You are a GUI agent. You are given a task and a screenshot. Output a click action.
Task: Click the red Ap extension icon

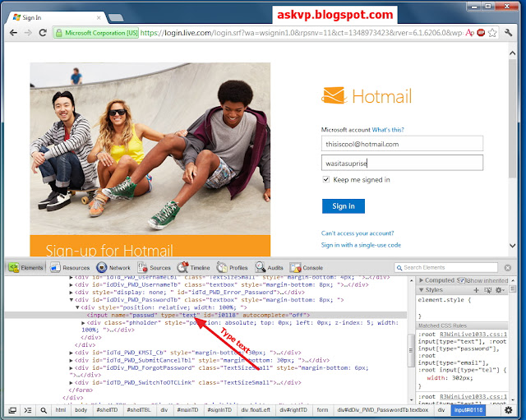[469, 33]
